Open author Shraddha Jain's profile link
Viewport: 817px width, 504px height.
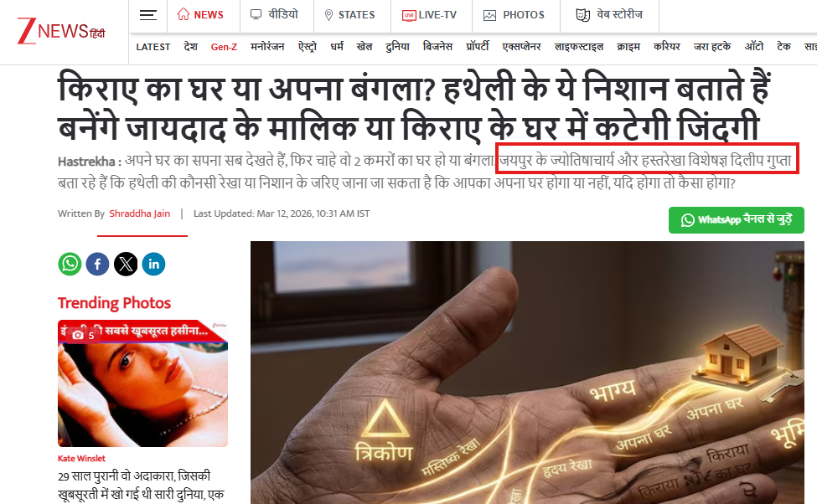tap(140, 213)
